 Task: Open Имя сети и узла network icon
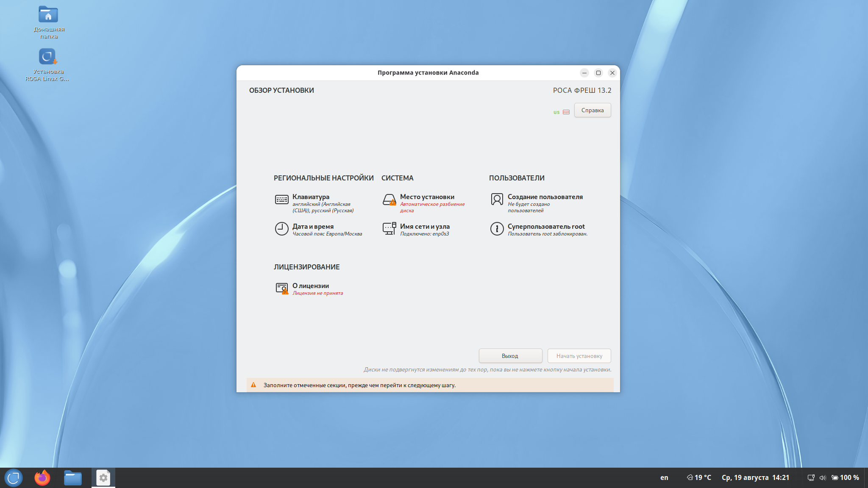389,229
